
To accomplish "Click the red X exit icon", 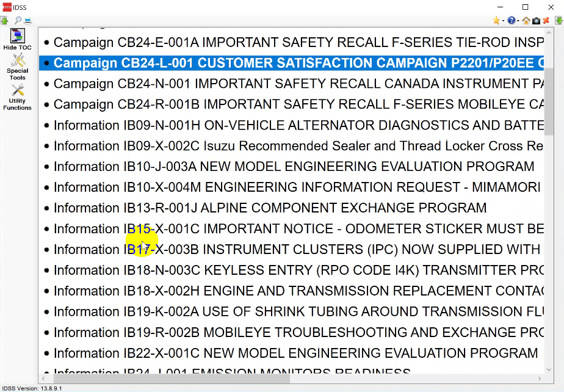I will click(x=547, y=20).
